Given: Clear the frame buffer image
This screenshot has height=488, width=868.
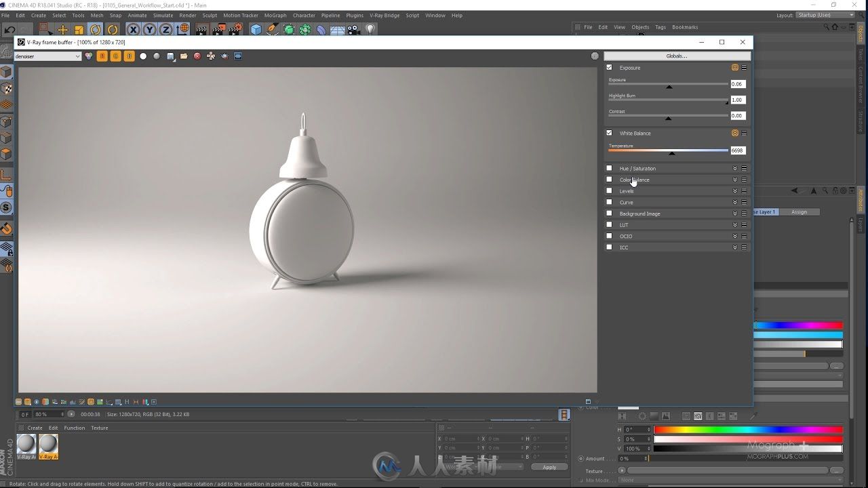Looking at the screenshot, I should tap(197, 56).
